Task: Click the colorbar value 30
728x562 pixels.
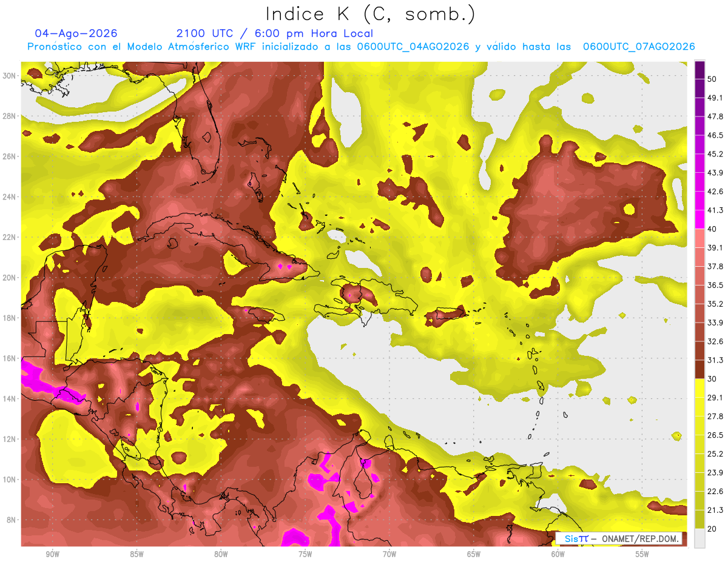Action: (x=712, y=379)
